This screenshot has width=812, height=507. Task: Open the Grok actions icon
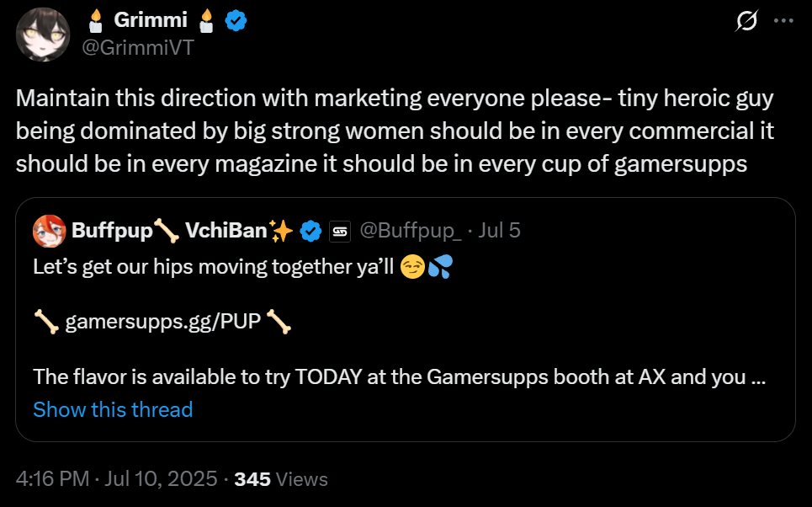coord(746,23)
